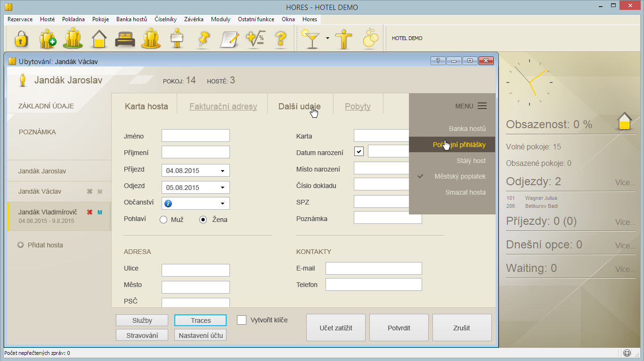Open the Odjezd date dropdown
This screenshot has height=361, width=644.
222,188
